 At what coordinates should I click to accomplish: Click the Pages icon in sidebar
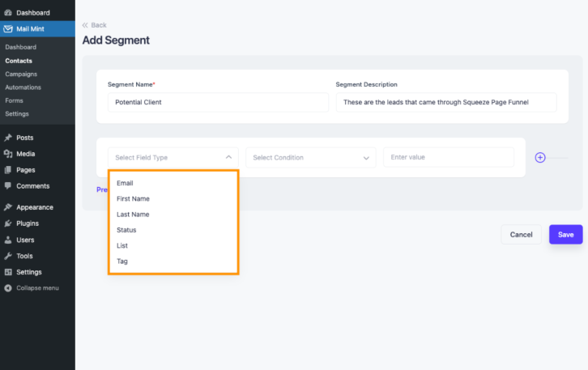[x=8, y=170]
